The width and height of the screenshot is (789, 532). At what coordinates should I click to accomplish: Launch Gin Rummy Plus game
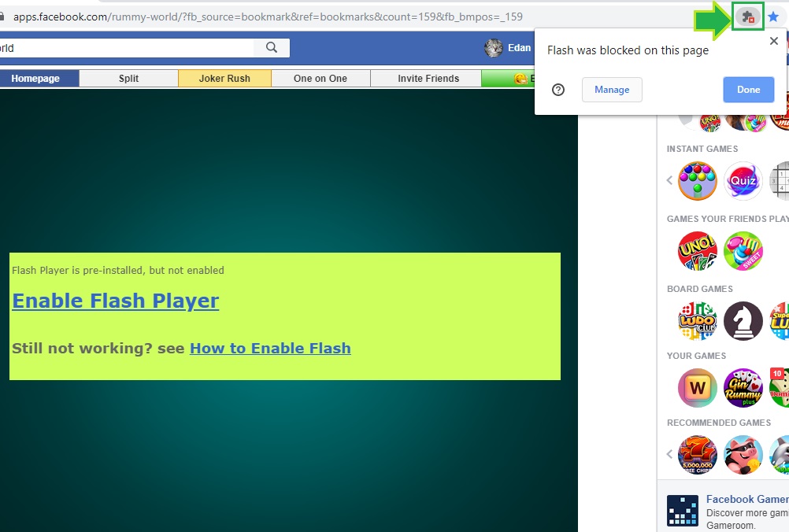743,388
